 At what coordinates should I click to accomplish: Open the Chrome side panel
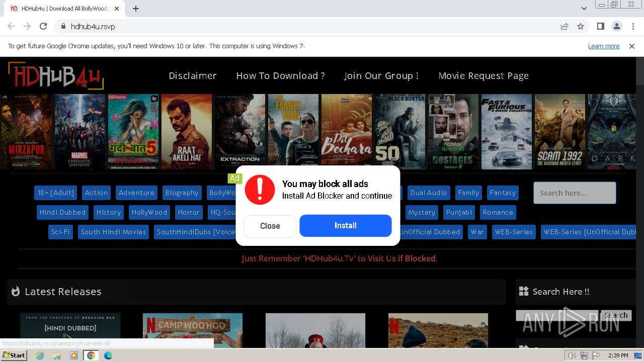(600, 26)
